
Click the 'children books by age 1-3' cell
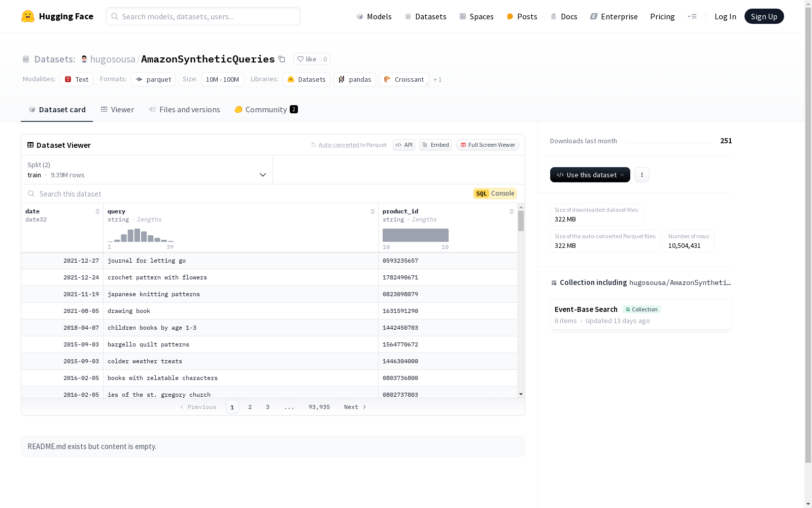tap(241, 328)
